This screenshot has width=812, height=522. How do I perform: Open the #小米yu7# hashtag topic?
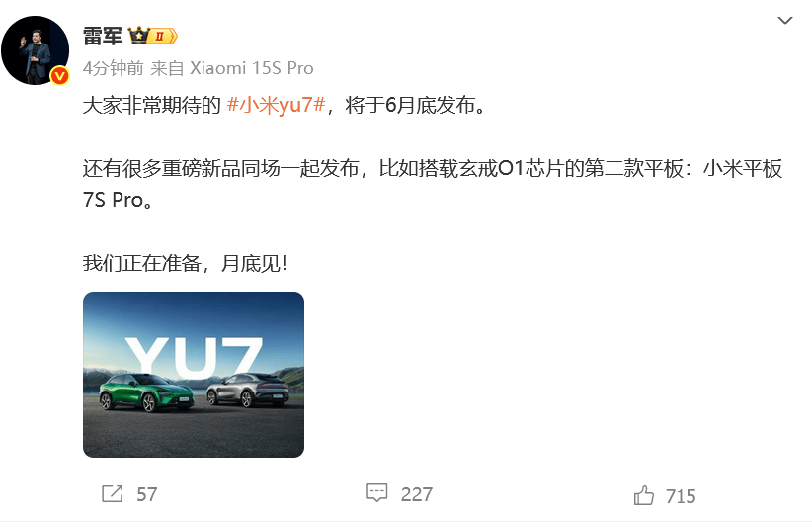276,105
